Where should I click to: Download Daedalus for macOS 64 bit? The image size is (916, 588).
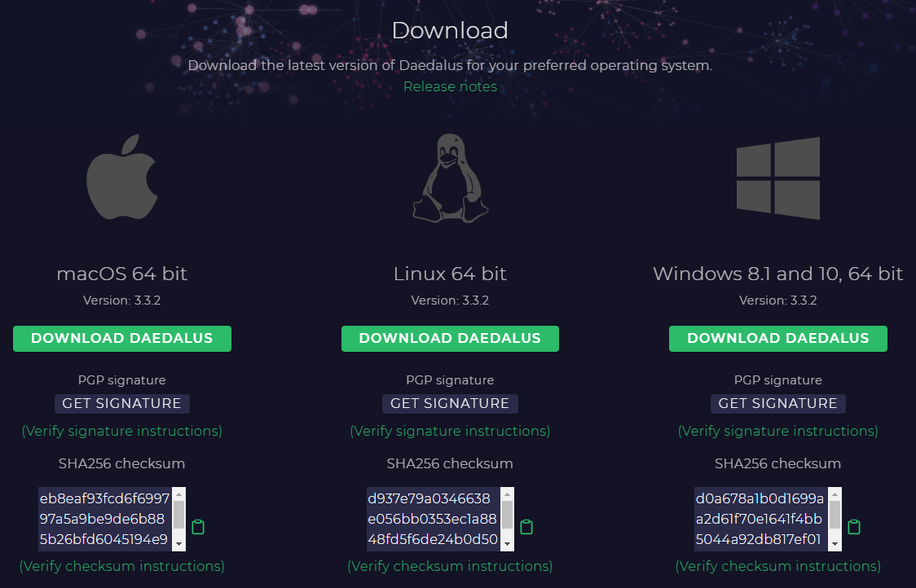[122, 339]
